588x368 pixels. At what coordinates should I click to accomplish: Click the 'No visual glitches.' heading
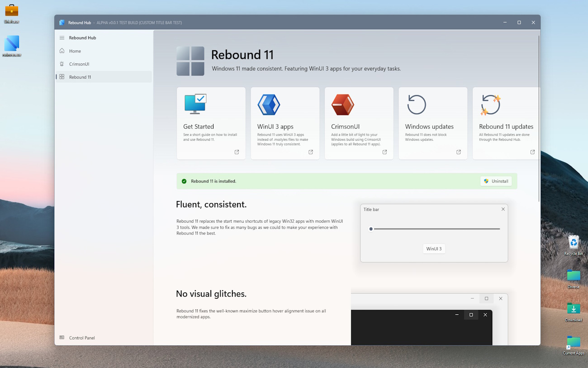(x=211, y=294)
